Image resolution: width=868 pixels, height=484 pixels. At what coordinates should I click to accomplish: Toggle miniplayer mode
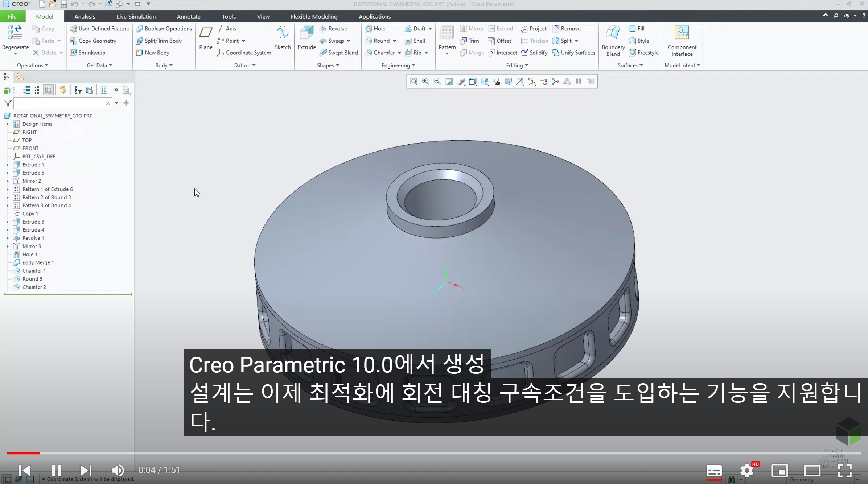[x=779, y=471]
